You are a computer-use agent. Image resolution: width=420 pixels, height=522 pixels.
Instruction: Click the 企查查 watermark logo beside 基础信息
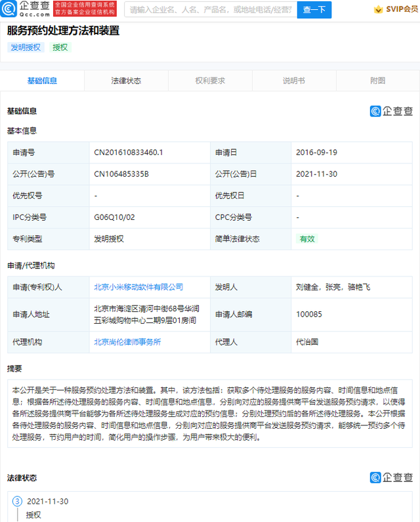click(x=391, y=111)
